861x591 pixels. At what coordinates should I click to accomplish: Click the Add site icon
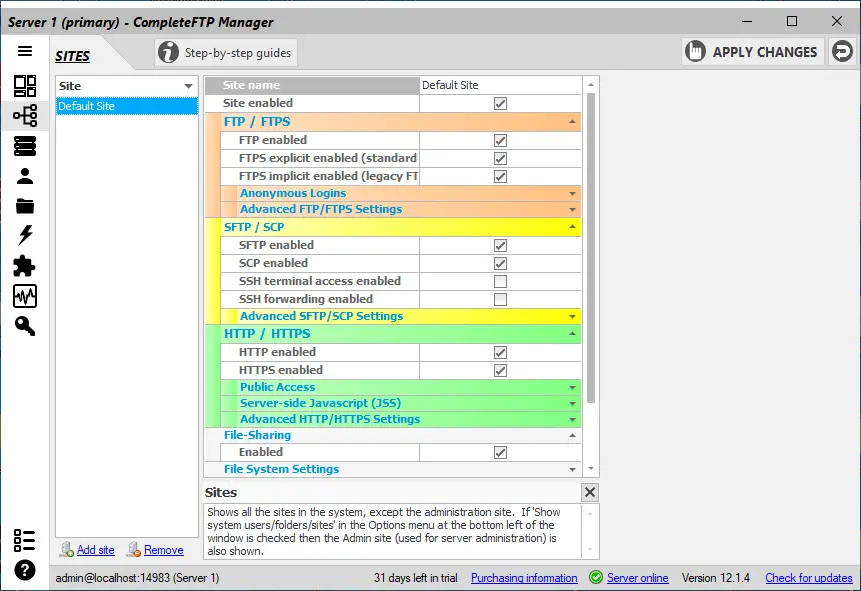pos(67,550)
